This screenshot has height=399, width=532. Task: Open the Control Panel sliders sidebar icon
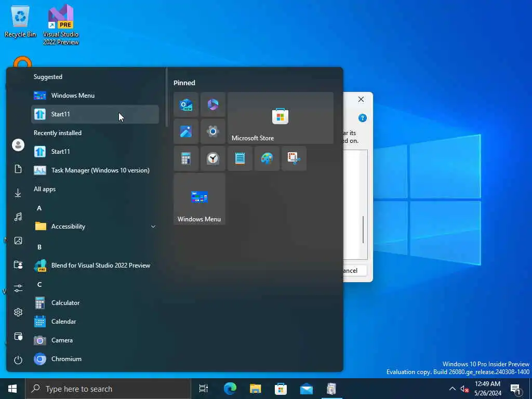18,288
